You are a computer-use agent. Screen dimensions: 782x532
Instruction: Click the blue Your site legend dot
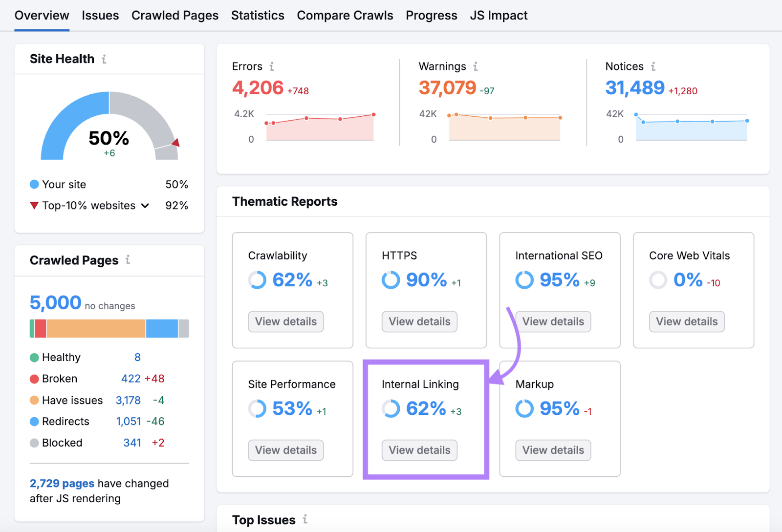(34, 184)
